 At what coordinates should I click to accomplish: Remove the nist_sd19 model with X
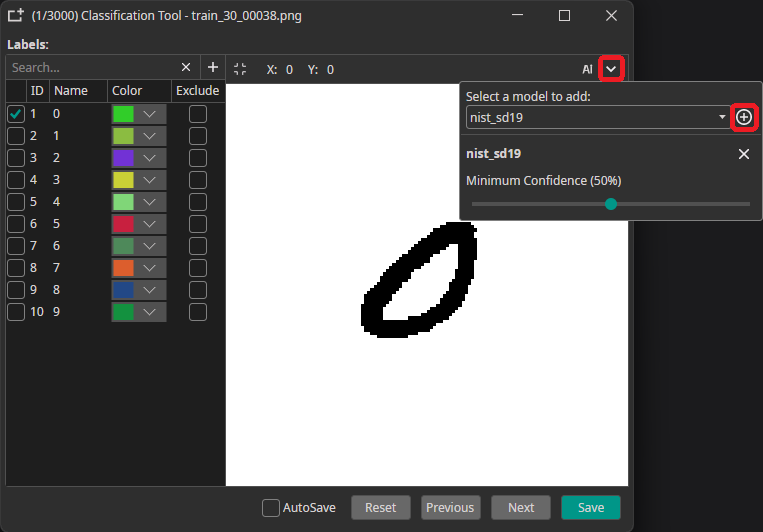(x=743, y=154)
